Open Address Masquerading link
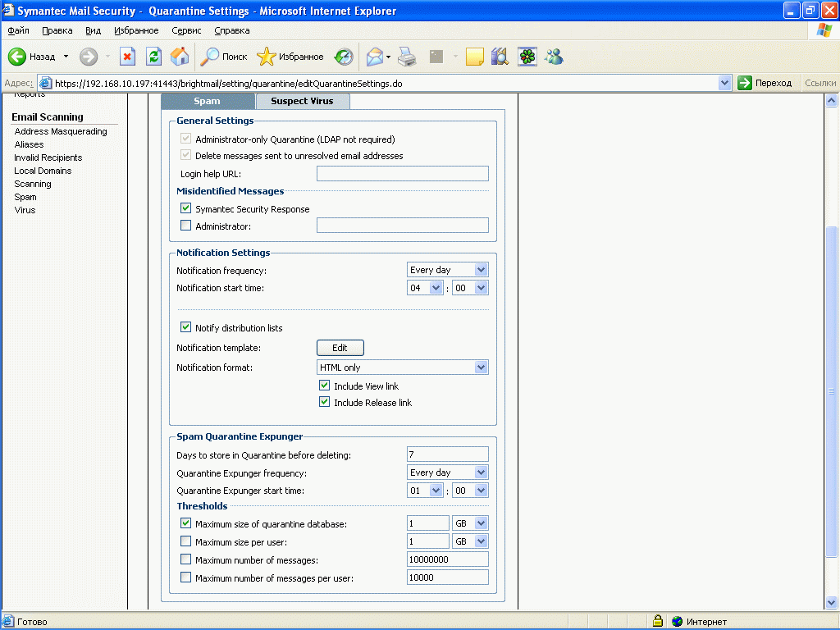 point(61,131)
